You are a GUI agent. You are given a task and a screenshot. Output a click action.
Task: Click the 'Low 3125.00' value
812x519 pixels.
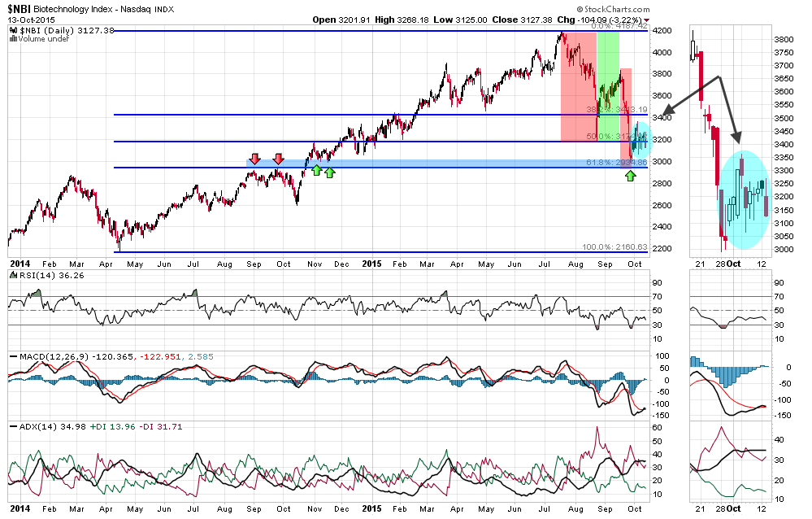pyautogui.click(x=460, y=20)
